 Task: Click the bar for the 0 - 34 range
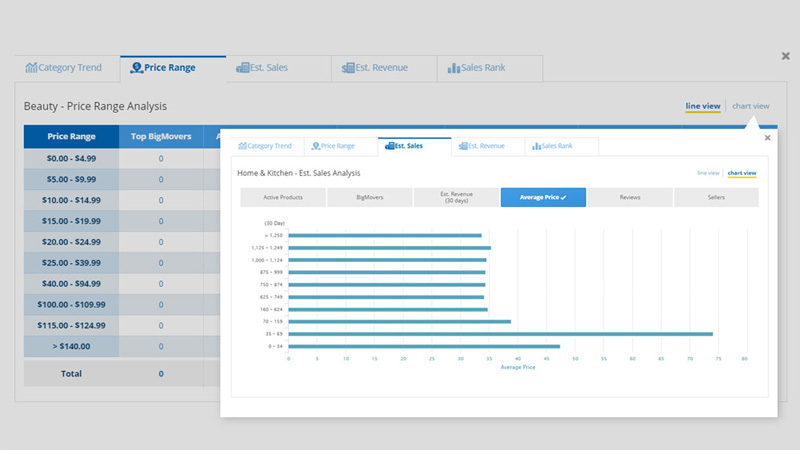(x=424, y=346)
